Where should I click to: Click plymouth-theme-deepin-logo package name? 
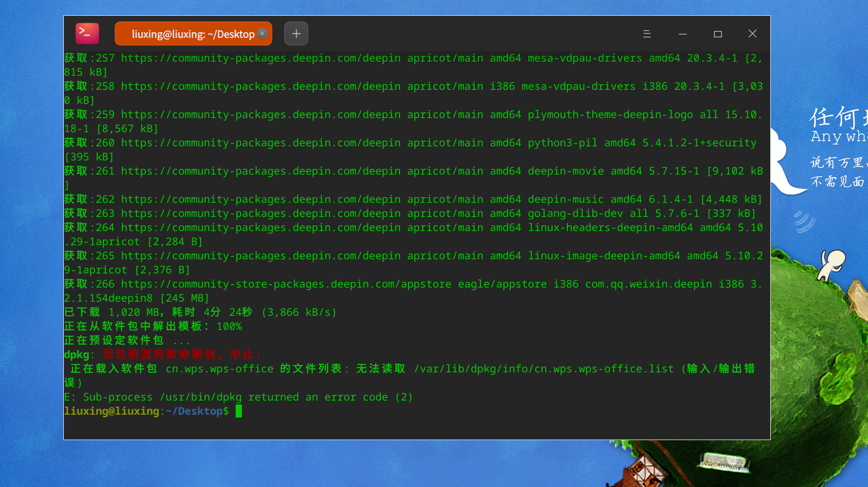coord(610,115)
